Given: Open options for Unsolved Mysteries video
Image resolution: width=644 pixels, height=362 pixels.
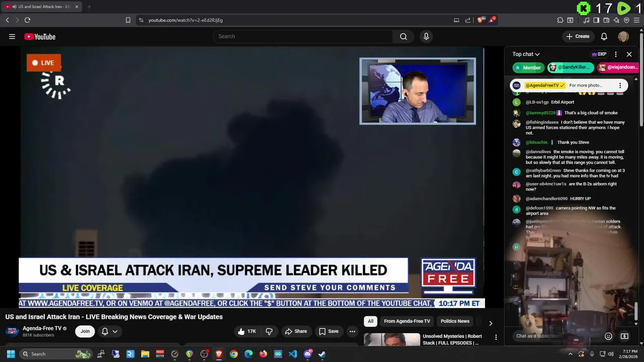Looking at the screenshot, I should (496, 337).
